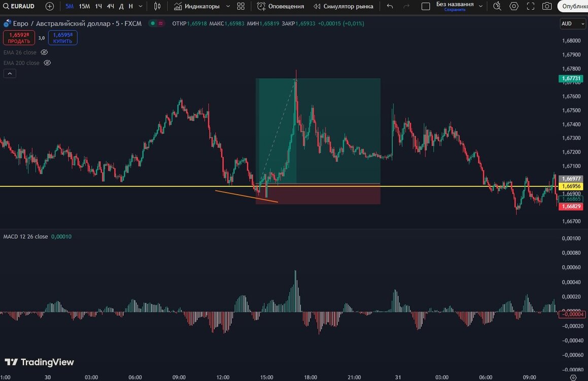Click the undo arrow
Viewport: 588px width, 381px height.
[390, 6]
